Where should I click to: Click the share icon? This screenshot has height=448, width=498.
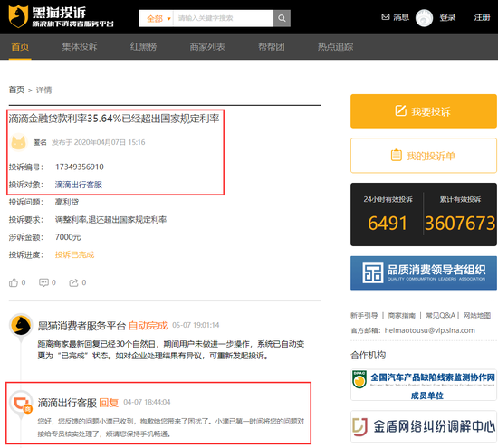(x=73, y=282)
